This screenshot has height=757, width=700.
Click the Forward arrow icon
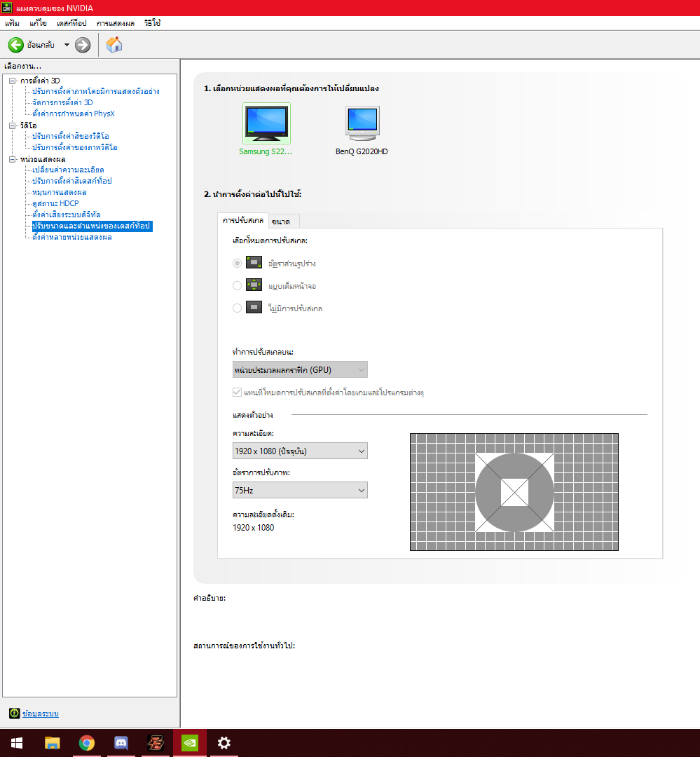tap(83, 45)
